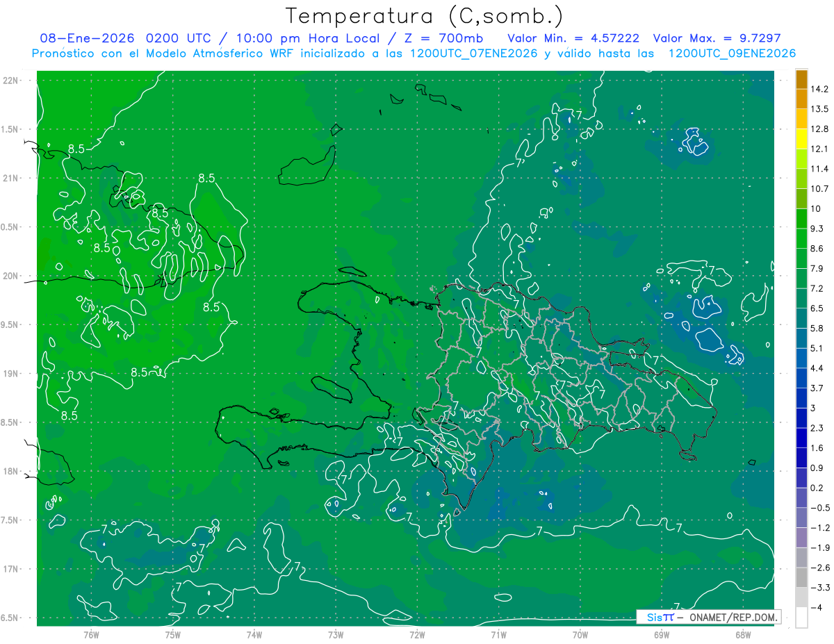Screen dimensions: 834x644
Task: Click the '73W' longitude axis label
Action: (336, 635)
